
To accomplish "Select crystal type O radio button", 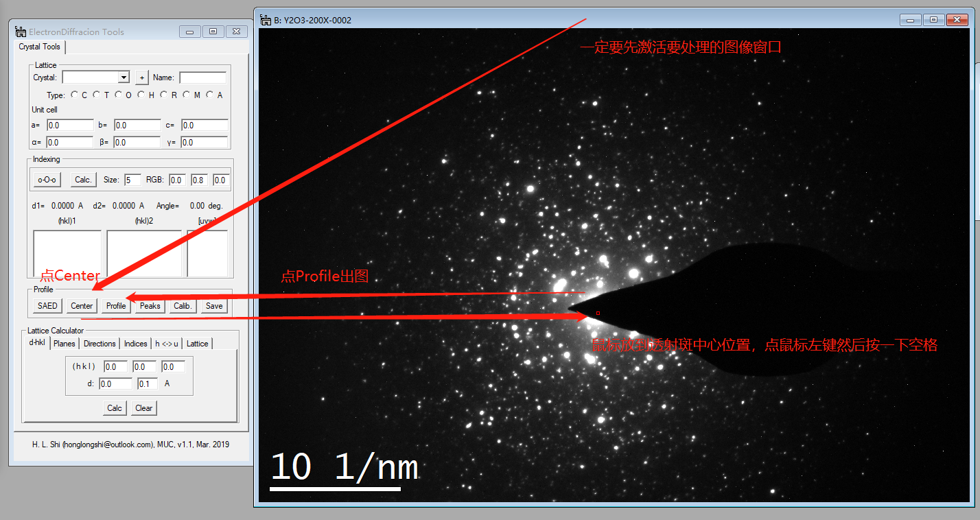I will pyautogui.click(x=119, y=95).
